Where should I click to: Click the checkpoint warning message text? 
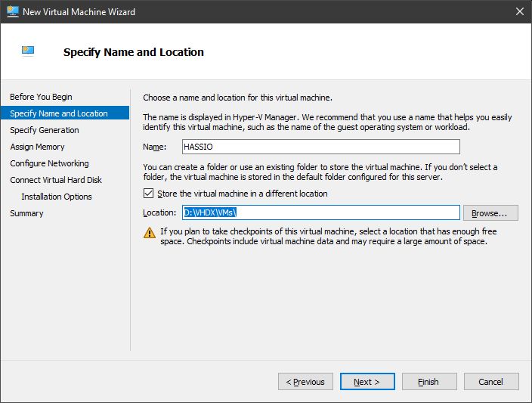329,237
